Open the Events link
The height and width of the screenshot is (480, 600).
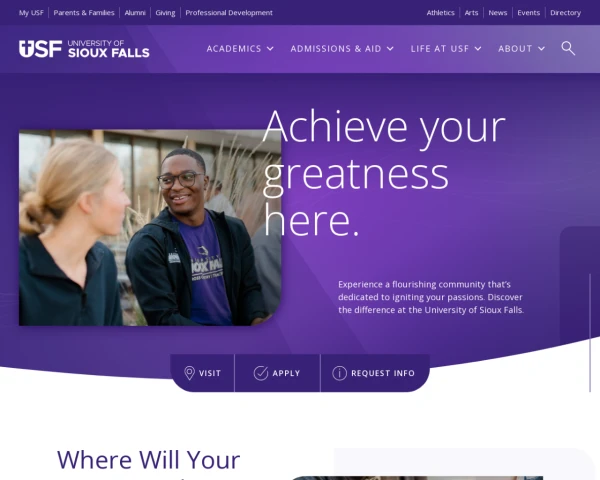click(x=528, y=13)
